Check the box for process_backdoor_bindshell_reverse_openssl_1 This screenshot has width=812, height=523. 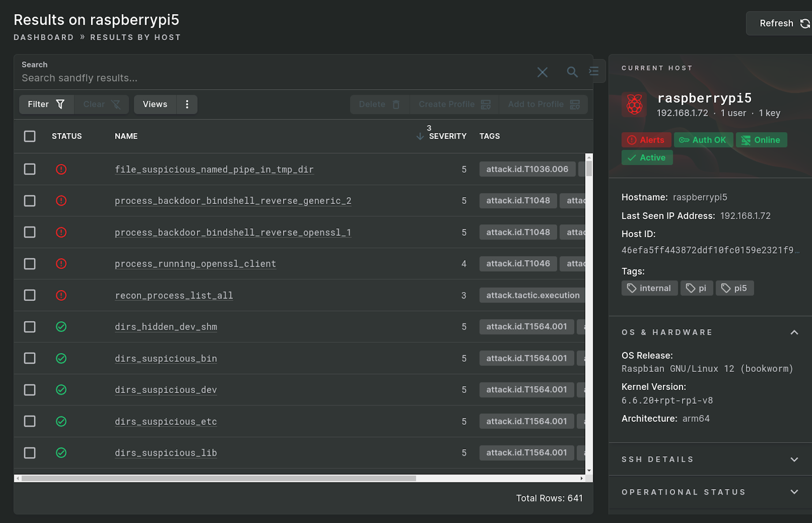tap(30, 232)
